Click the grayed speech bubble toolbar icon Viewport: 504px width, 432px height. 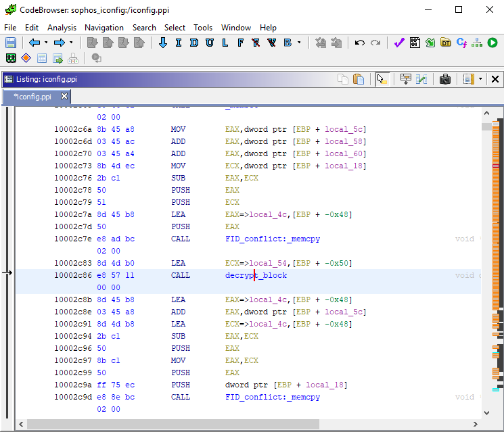coord(97,58)
